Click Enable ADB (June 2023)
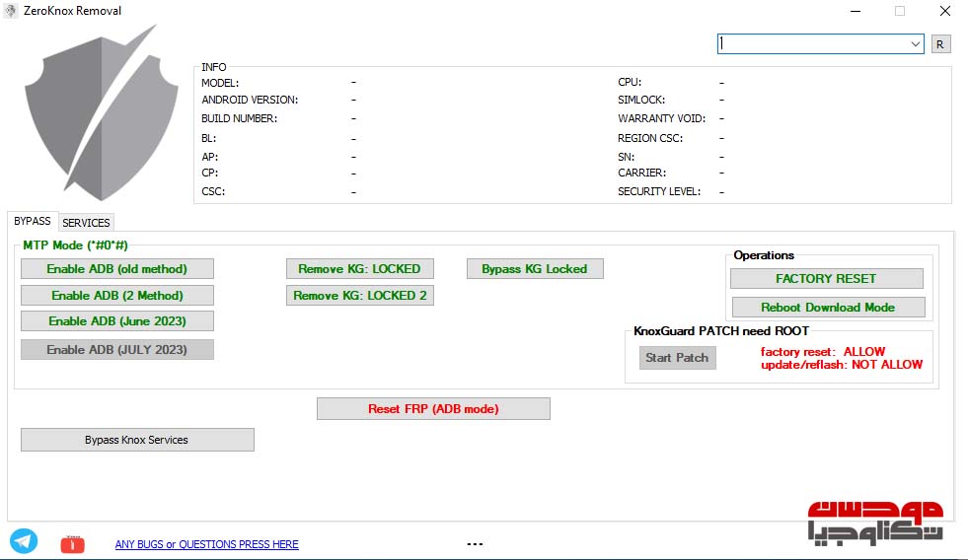Screen dimensions: 968x560 117,321
